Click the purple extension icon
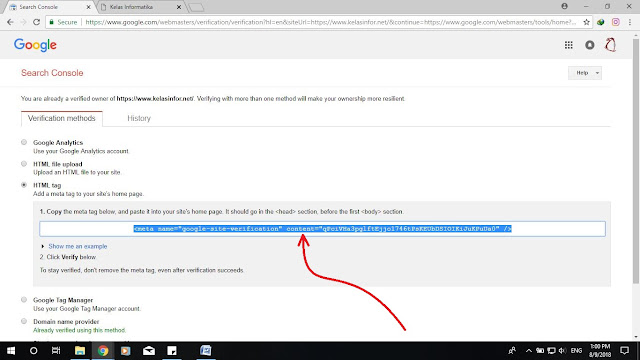Image resolution: width=640 pixels, height=360 pixels. point(616,22)
